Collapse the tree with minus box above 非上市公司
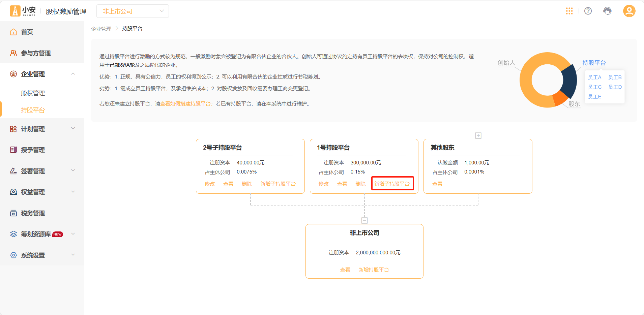 364,220
